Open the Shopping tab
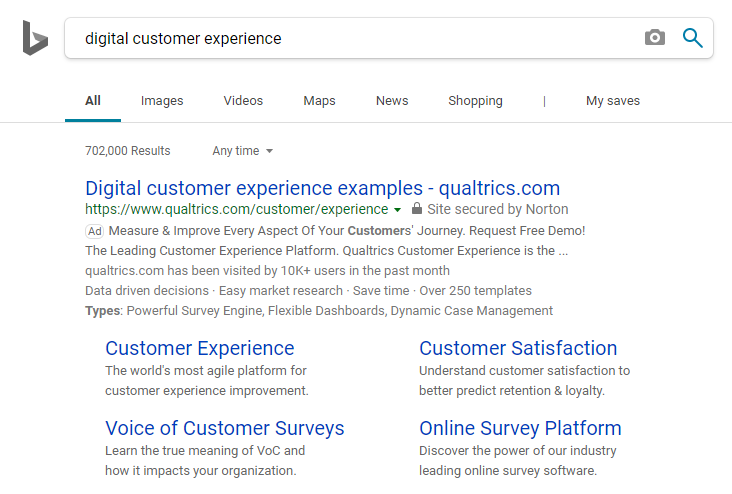 tap(475, 101)
